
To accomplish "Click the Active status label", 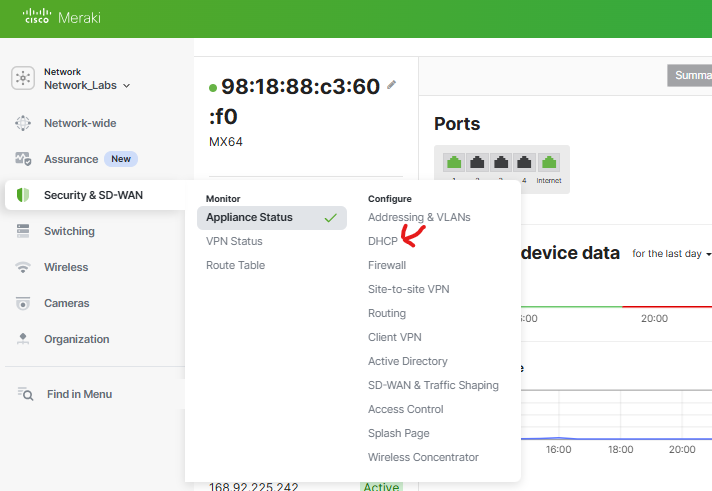I will 381,486.
